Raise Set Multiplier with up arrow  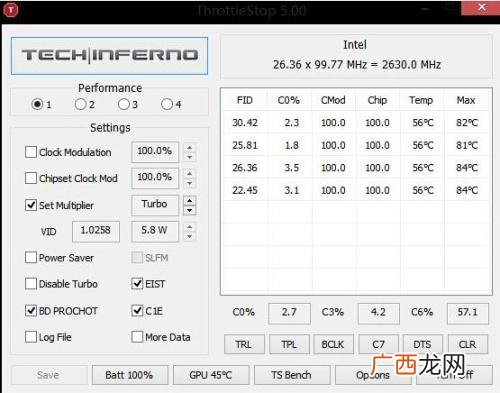pos(189,200)
